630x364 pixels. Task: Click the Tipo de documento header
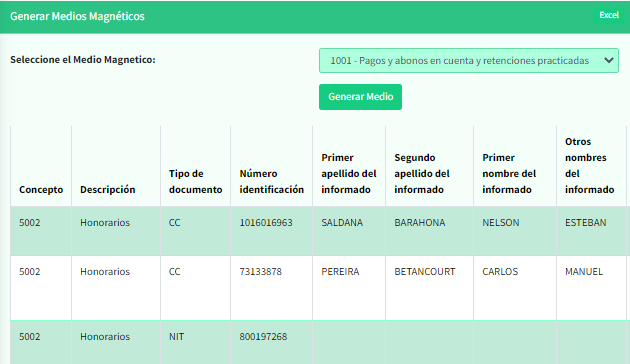click(x=195, y=182)
